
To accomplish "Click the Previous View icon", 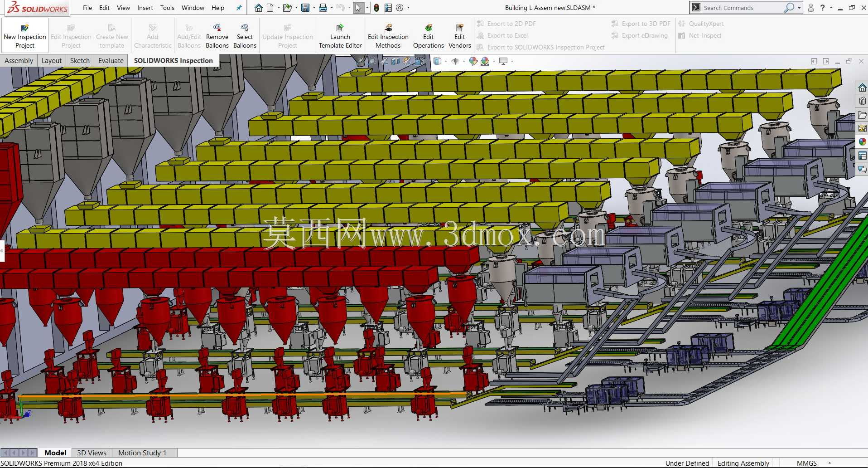I will [384, 61].
